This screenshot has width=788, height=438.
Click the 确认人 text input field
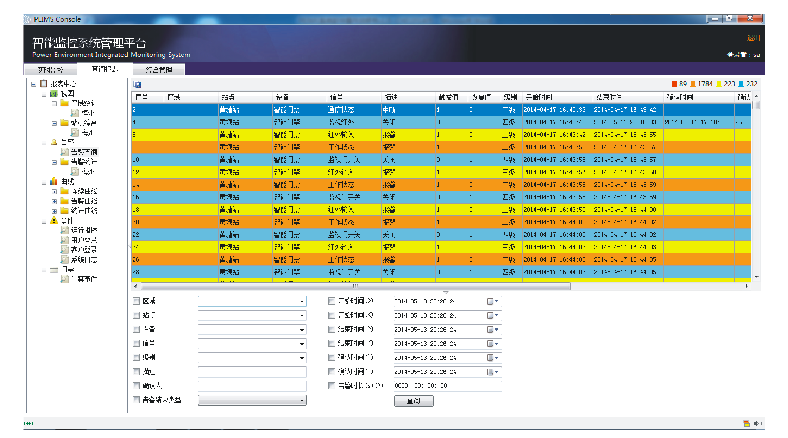tap(252, 386)
